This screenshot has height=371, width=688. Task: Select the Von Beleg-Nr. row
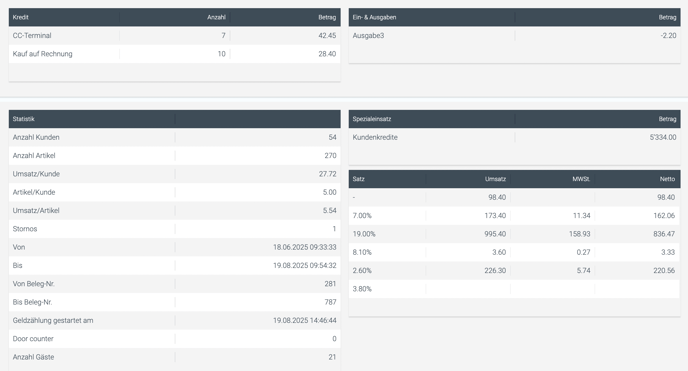point(175,284)
